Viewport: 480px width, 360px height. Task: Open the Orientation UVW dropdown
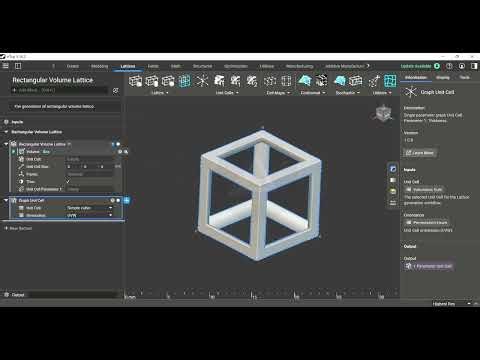click(90, 215)
